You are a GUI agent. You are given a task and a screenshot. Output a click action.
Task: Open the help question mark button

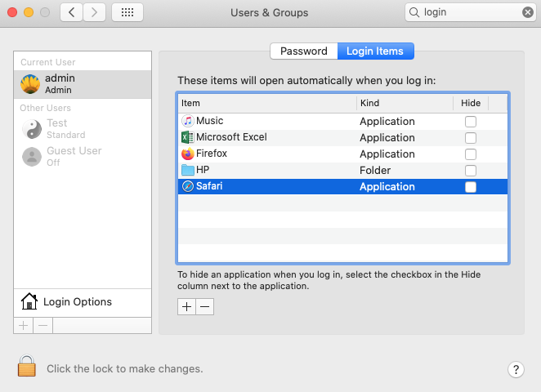click(516, 369)
